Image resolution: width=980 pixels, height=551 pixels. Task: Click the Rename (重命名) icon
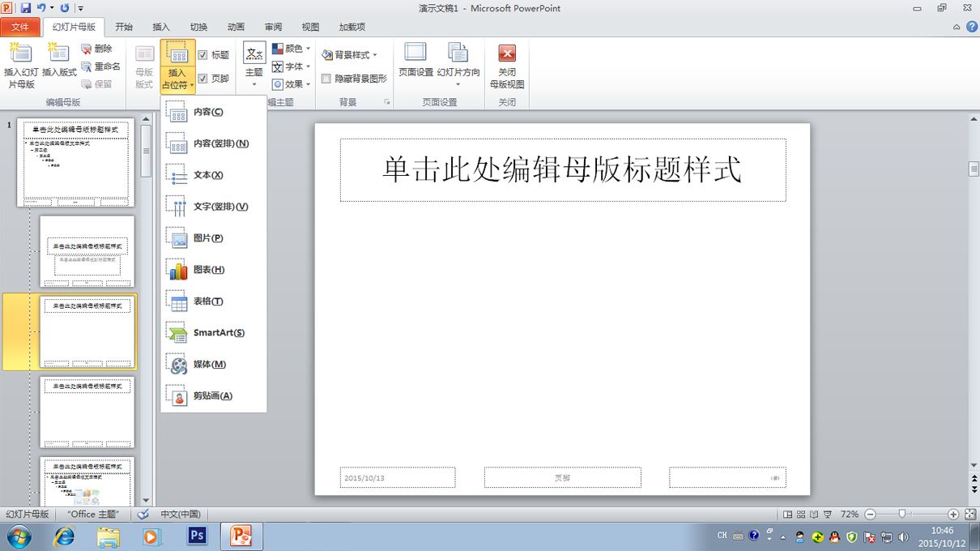coord(87,66)
